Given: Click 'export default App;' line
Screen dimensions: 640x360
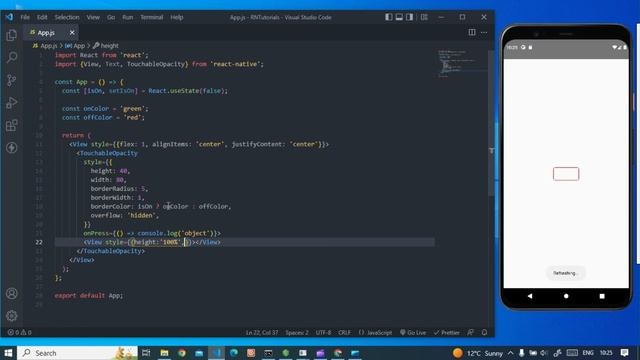Looking at the screenshot, I should click(x=89, y=296).
